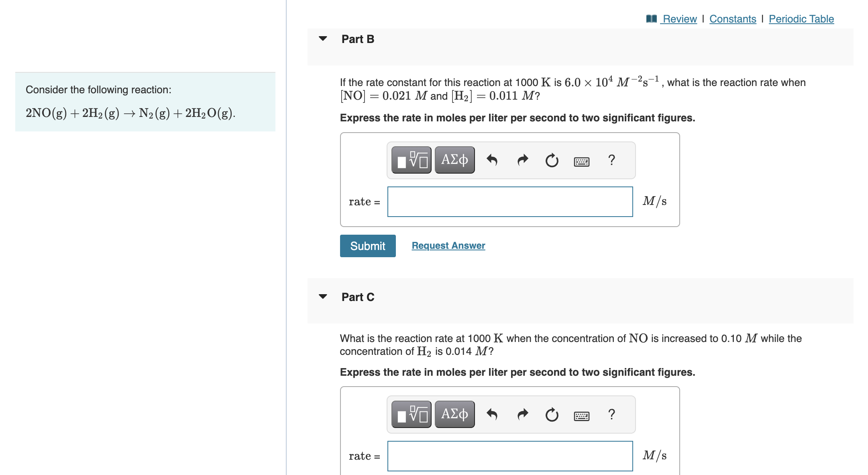Collapse the Part C section
868x475 pixels.
(323, 297)
